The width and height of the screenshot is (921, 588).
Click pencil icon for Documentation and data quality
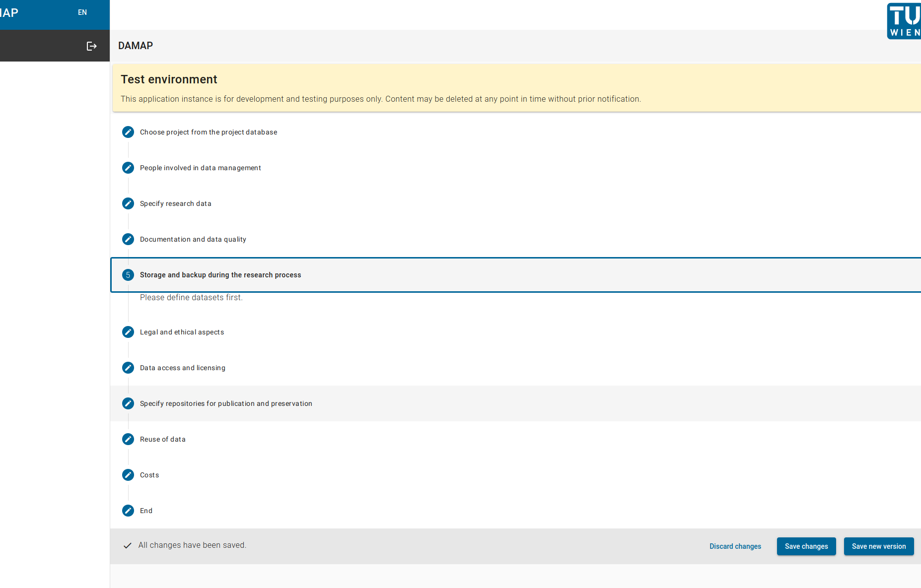128,239
